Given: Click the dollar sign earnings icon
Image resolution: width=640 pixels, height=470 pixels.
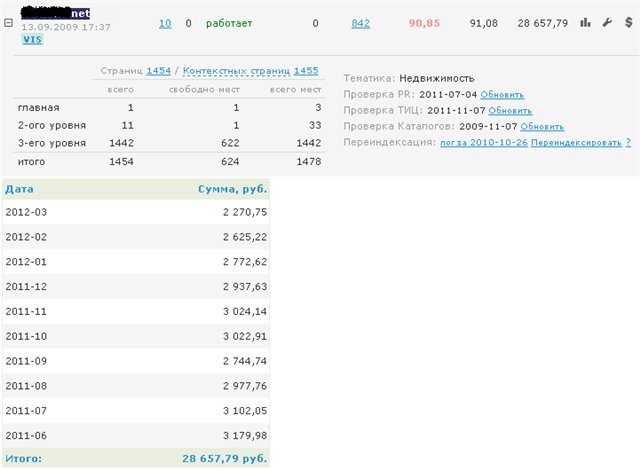Looking at the screenshot, I should 625,22.
